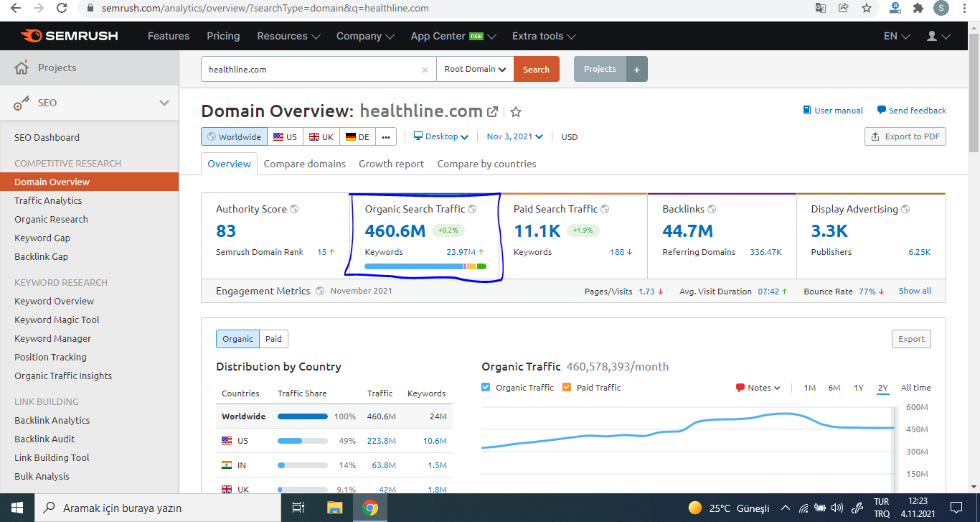Image resolution: width=980 pixels, height=522 pixels.
Task: Open healthline.com external link icon
Action: point(493,112)
